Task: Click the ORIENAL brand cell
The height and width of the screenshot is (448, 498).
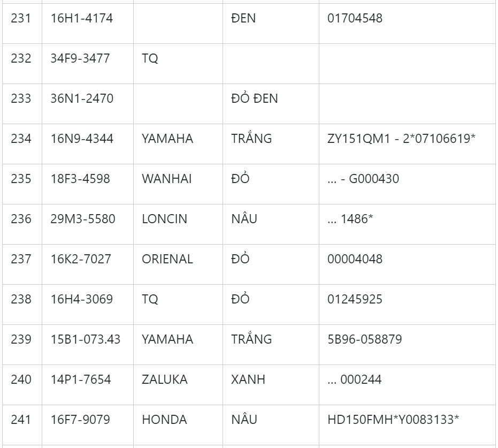Action: click(167, 259)
